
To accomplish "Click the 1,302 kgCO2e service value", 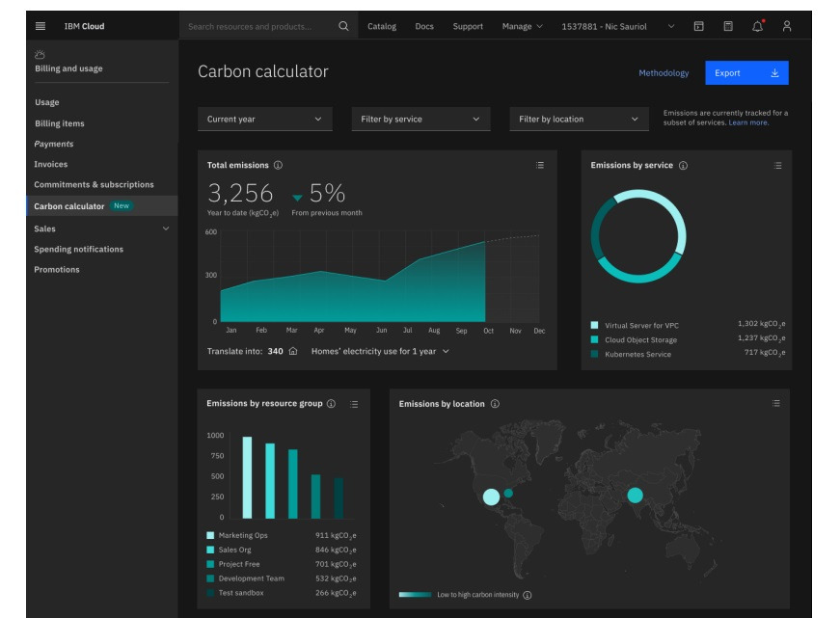I will (x=761, y=323).
